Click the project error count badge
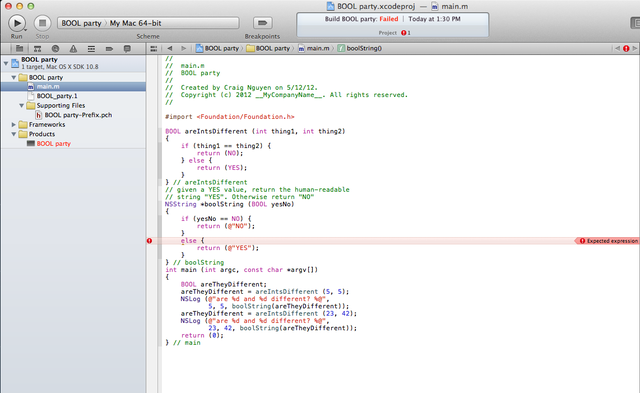The height and width of the screenshot is (393, 640). pos(406,33)
